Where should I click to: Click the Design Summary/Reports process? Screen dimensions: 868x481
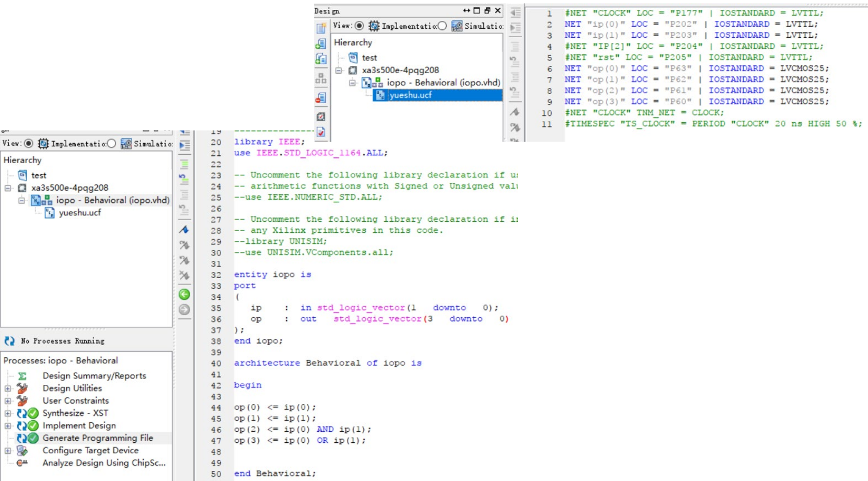click(x=94, y=376)
